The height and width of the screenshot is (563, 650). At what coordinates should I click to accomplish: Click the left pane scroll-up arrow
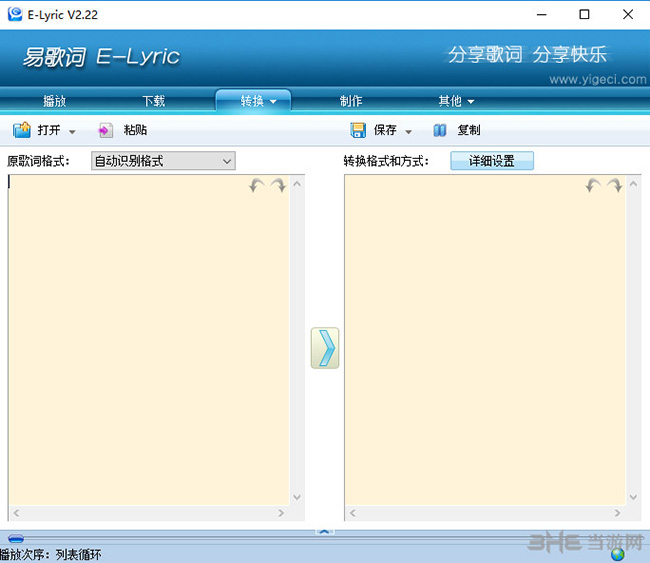click(297, 184)
